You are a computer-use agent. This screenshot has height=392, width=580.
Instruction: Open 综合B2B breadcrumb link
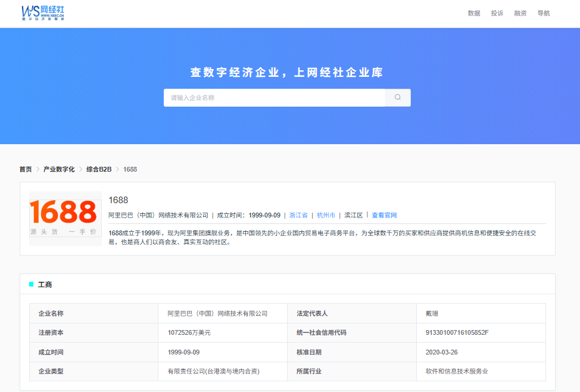tap(99, 169)
